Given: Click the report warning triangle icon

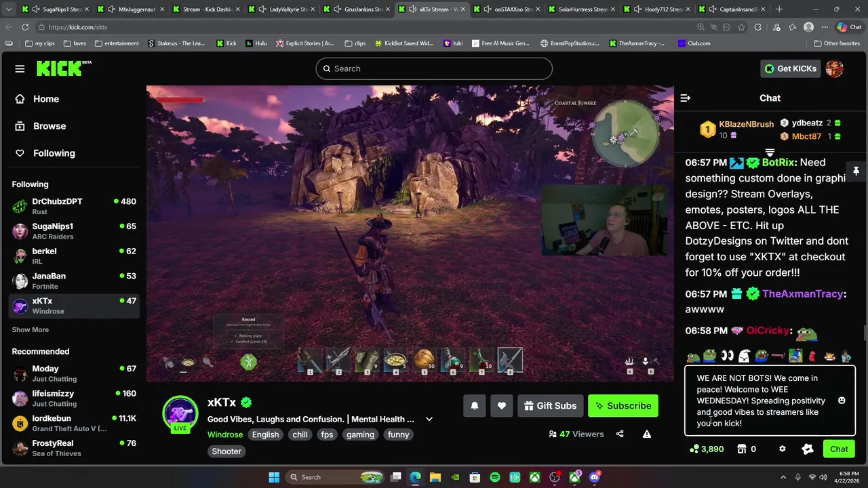Looking at the screenshot, I should (647, 434).
